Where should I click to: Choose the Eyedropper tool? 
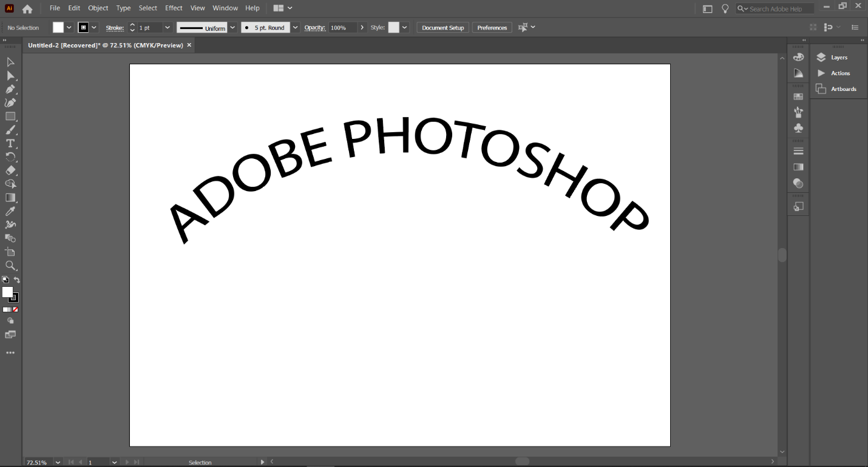(x=10, y=211)
